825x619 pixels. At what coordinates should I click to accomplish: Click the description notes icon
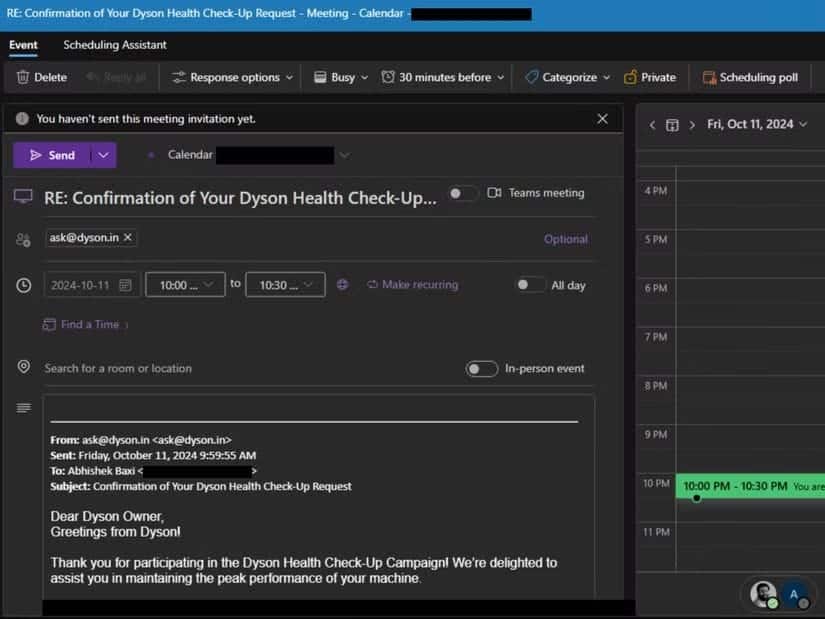[x=23, y=406]
